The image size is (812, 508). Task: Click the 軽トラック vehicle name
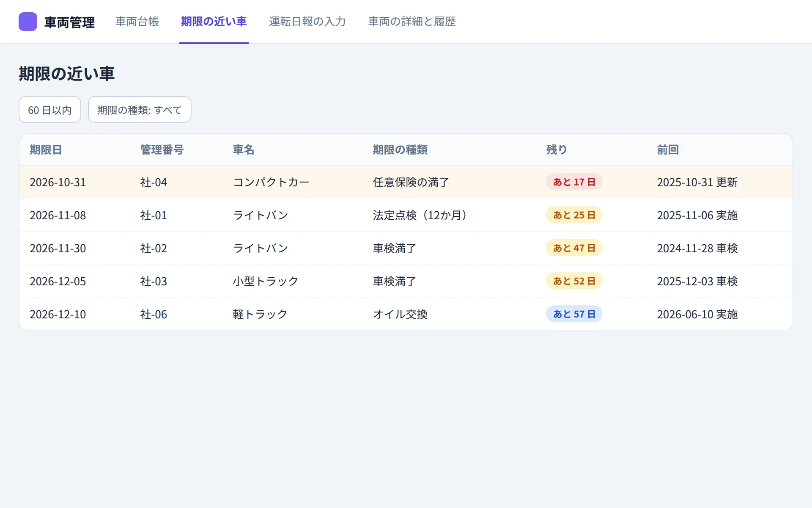pyautogui.click(x=260, y=314)
